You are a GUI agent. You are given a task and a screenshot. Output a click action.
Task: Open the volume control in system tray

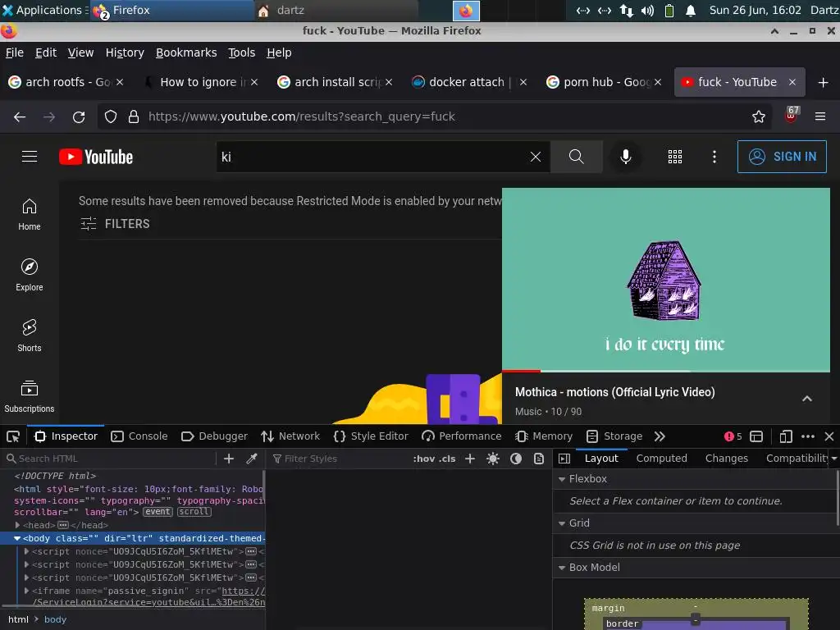coord(647,11)
